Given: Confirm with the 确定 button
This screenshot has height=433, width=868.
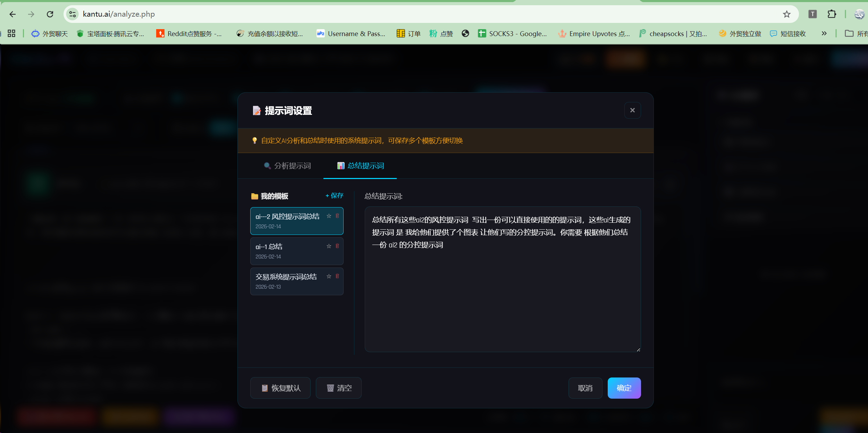Looking at the screenshot, I should 624,388.
